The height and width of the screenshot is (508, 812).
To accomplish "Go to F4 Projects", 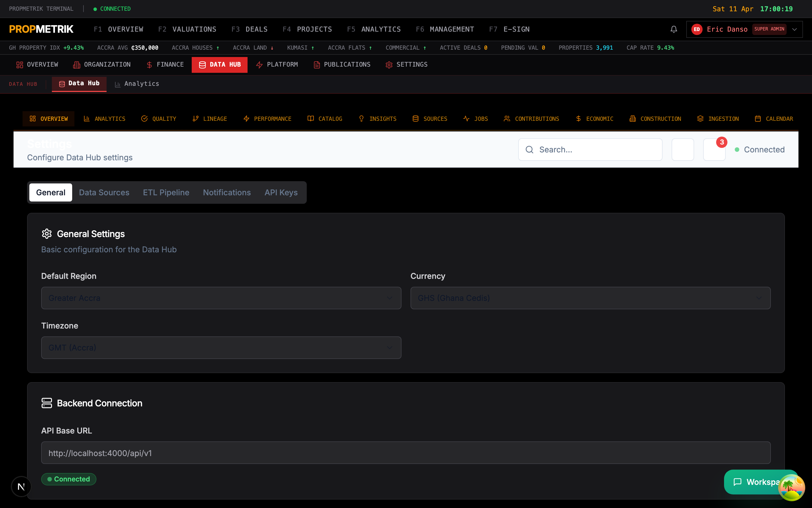I will pos(307,29).
